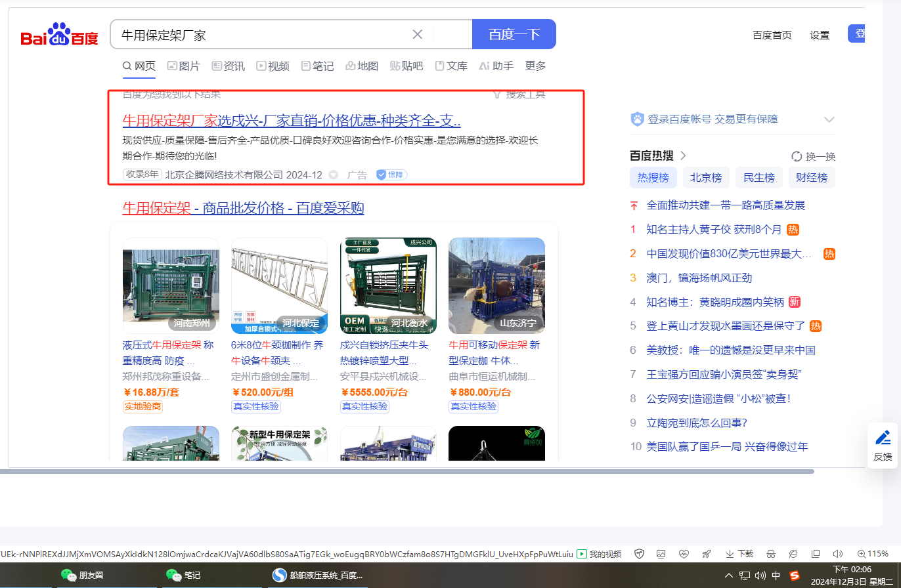Open the 百度热搜 heading arrow
Viewport: 901px width, 588px height.
[x=683, y=156]
